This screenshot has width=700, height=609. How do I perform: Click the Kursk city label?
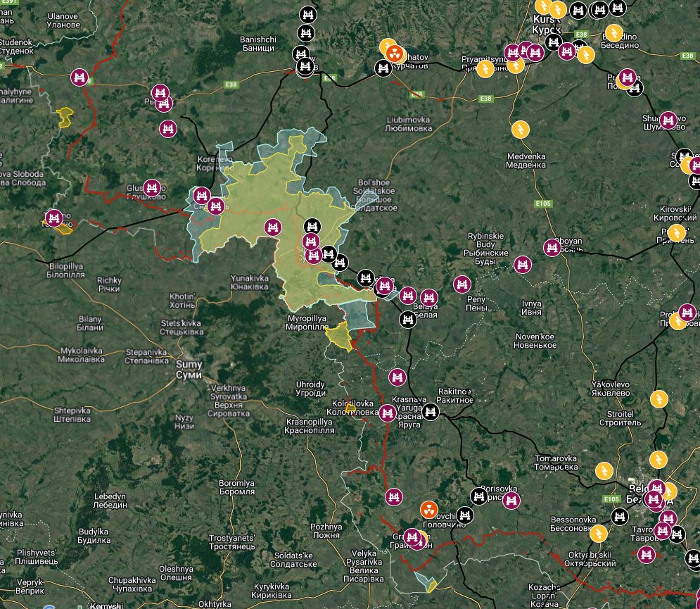(547, 25)
